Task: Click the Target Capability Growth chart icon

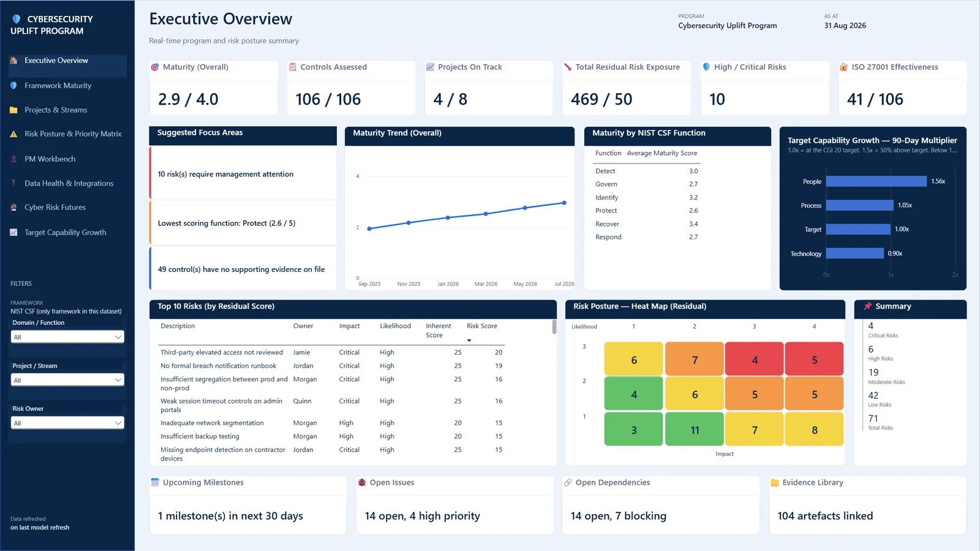Action: tap(13, 233)
